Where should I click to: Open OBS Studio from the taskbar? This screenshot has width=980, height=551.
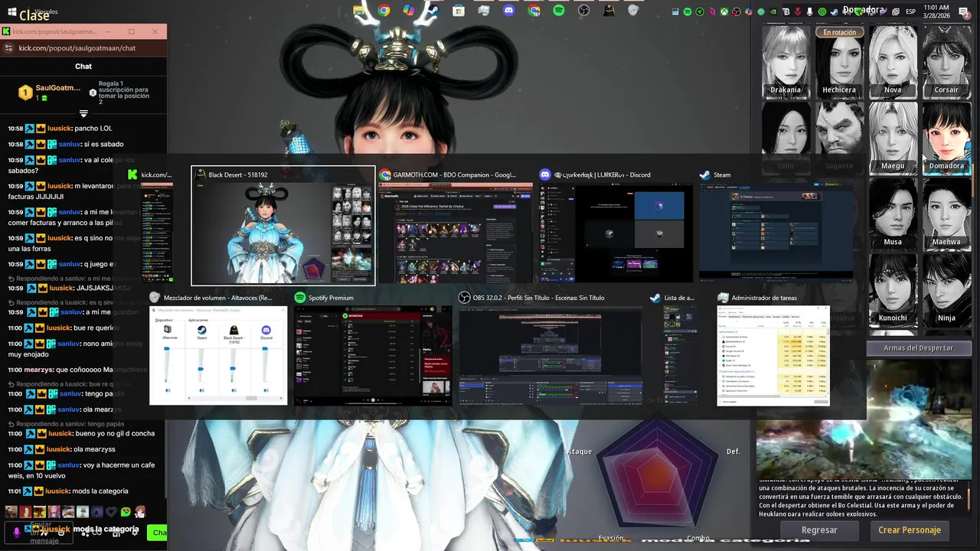[583, 11]
